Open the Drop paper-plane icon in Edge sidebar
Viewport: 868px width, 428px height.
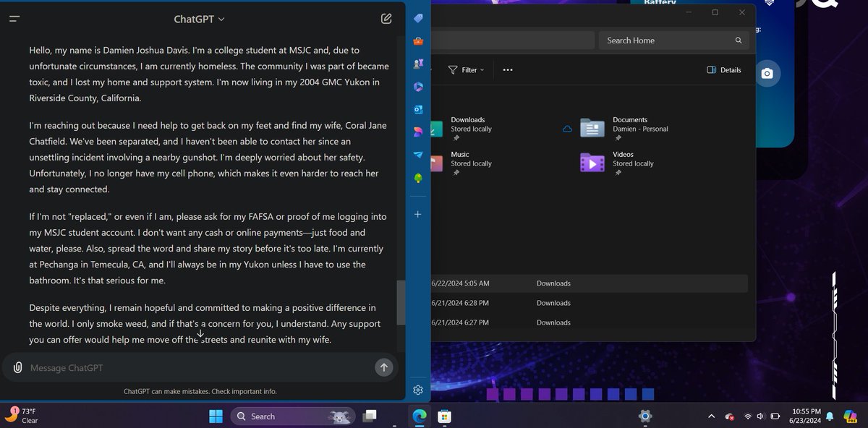pyautogui.click(x=418, y=155)
